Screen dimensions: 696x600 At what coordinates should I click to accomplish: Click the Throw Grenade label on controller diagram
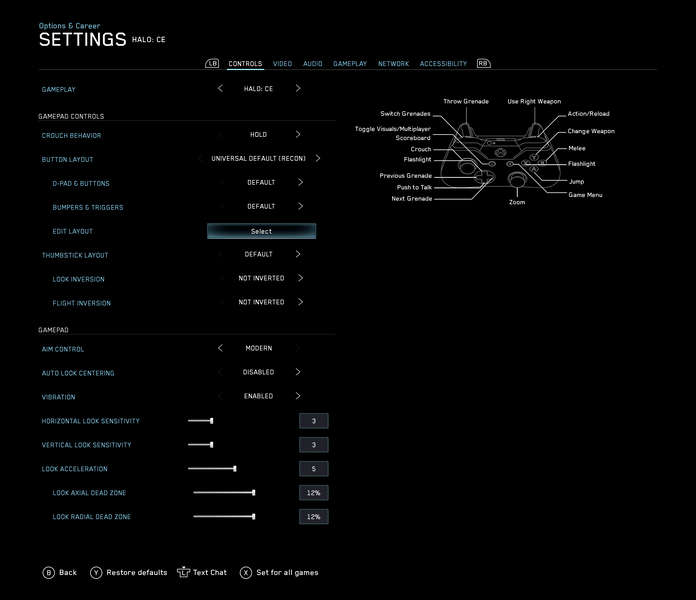coord(466,101)
